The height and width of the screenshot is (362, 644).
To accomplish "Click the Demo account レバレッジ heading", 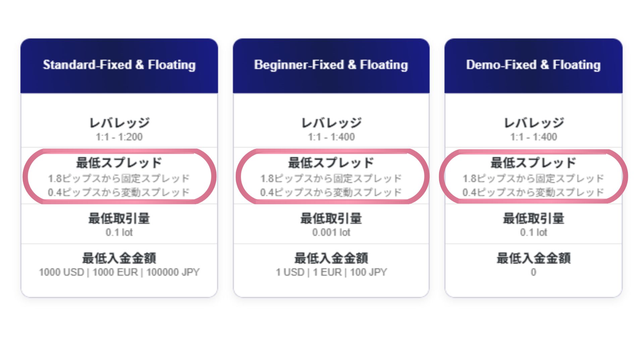I will (533, 123).
